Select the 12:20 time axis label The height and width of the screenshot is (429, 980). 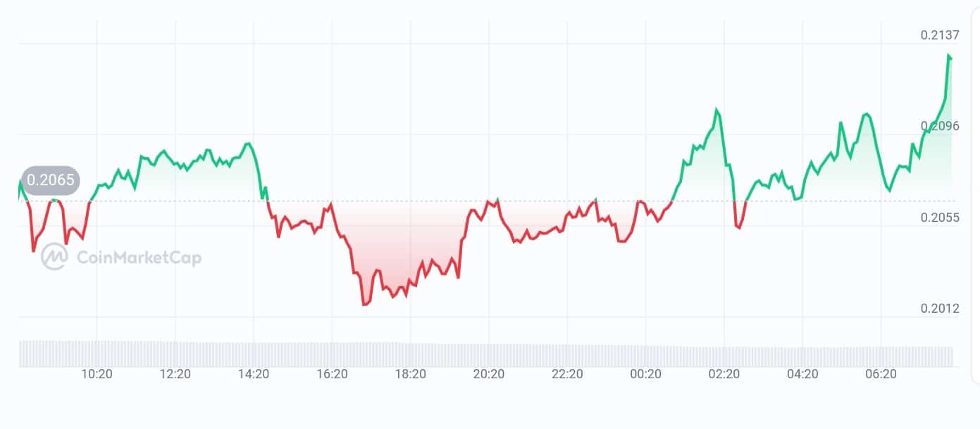(175, 375)
